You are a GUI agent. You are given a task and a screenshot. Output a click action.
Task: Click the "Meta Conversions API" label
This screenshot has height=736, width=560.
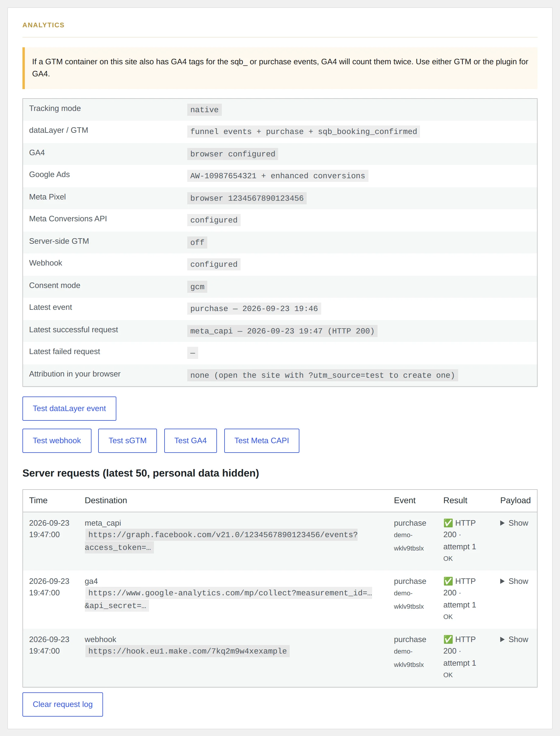pyautogui.click(x=68, y=219)
